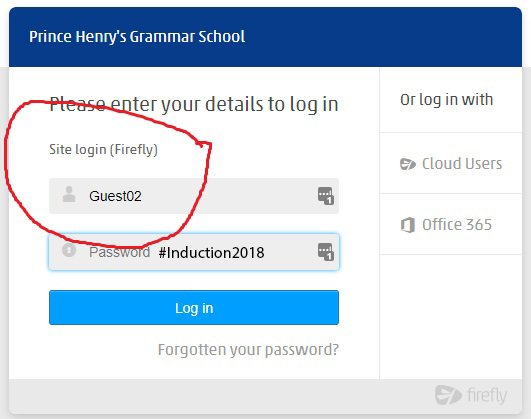531x419 pixels.
Task: Log in with Office 365 option
Action: (451, 225)
